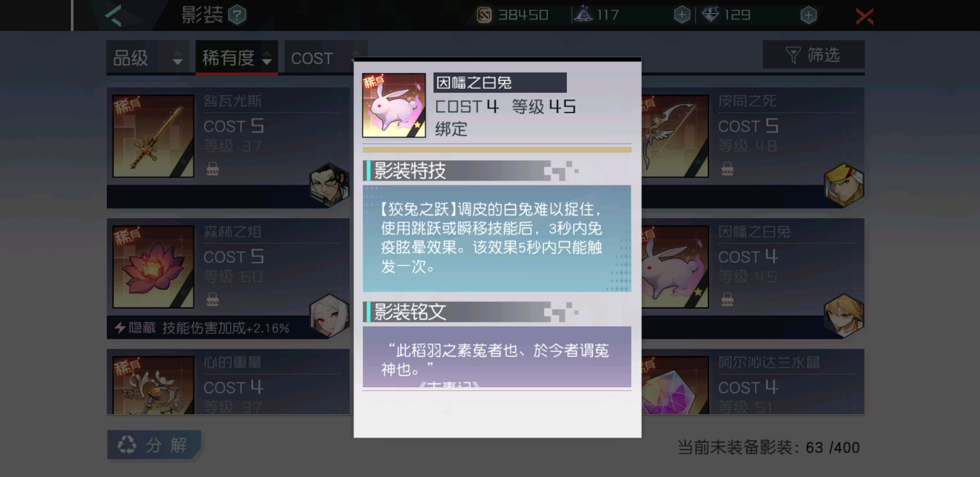Click the lock icon on 森林之焰 card
980x477 pixels.
pyautogui.click(x=212, y=299)
